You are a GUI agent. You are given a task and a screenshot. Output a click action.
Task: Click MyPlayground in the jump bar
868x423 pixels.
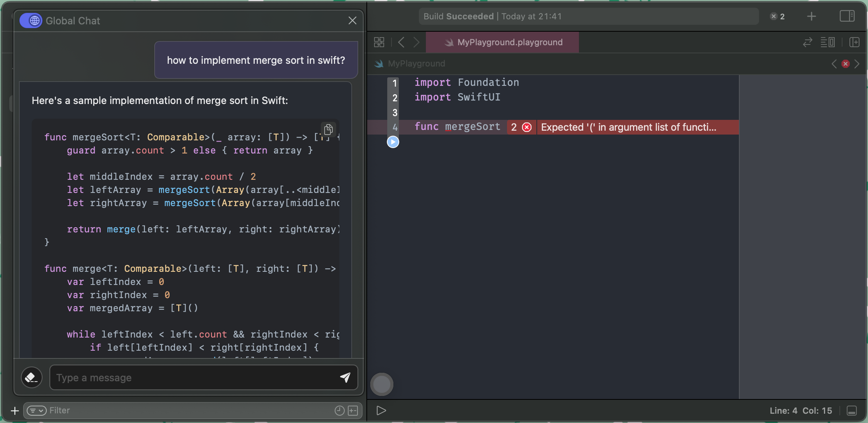(416, 64)
